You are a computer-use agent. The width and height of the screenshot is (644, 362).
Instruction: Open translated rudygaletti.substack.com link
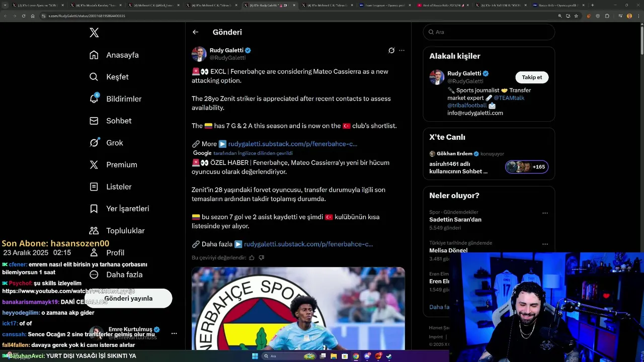tap(308, 244)
